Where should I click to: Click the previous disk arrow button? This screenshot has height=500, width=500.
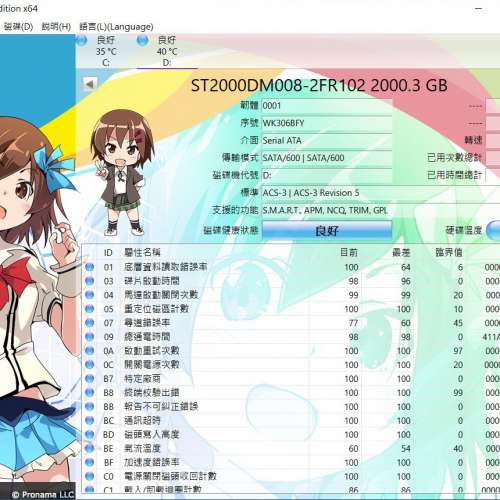click(90, 84)
